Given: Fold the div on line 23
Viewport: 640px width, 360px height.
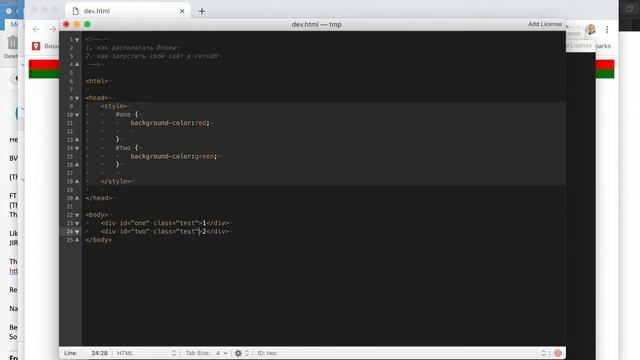Looking at the screenshot, I should coord(77,224).
